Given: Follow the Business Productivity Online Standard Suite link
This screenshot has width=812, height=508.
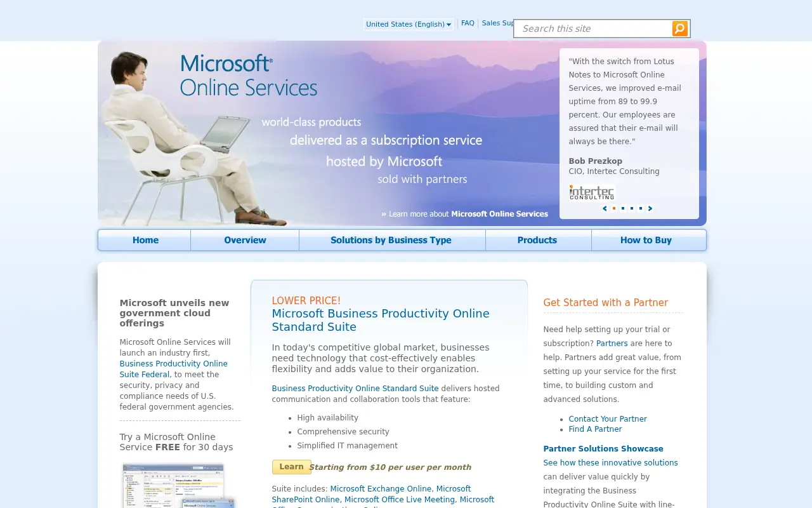Looking at the screenshot, I should click(x=355, y=389).
